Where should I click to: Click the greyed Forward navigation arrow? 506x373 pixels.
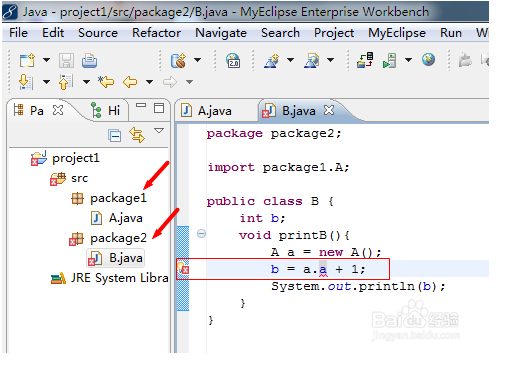pos(170,82)
